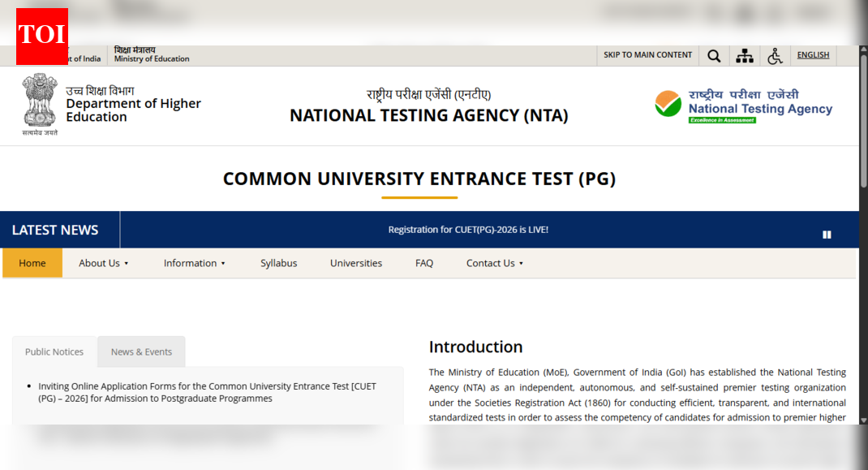Select the Home navigation tab
This screenshot has height=470, width=868.
click(32, 263)
